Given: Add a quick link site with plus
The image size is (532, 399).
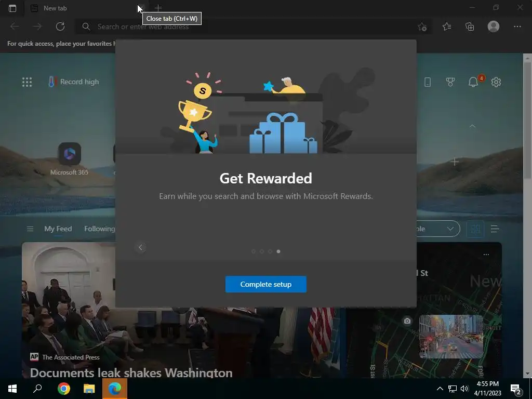Looking at the screenshot, I should (455, 162).
